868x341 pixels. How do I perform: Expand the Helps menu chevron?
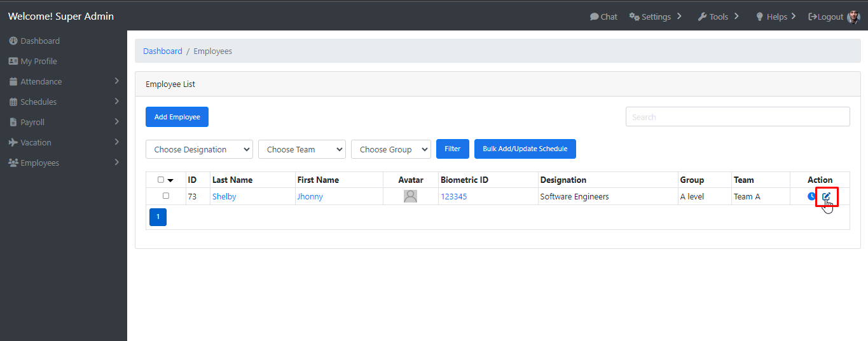coord(794,16)
